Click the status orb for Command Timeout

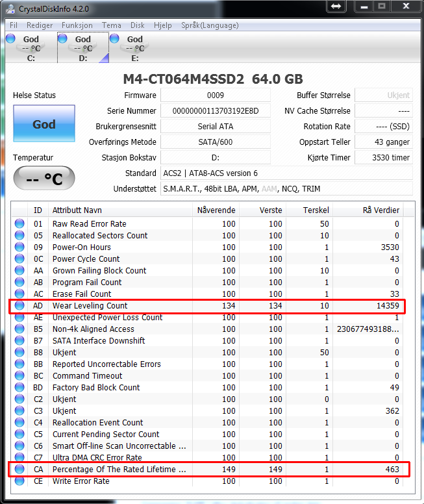coord(19,375)
